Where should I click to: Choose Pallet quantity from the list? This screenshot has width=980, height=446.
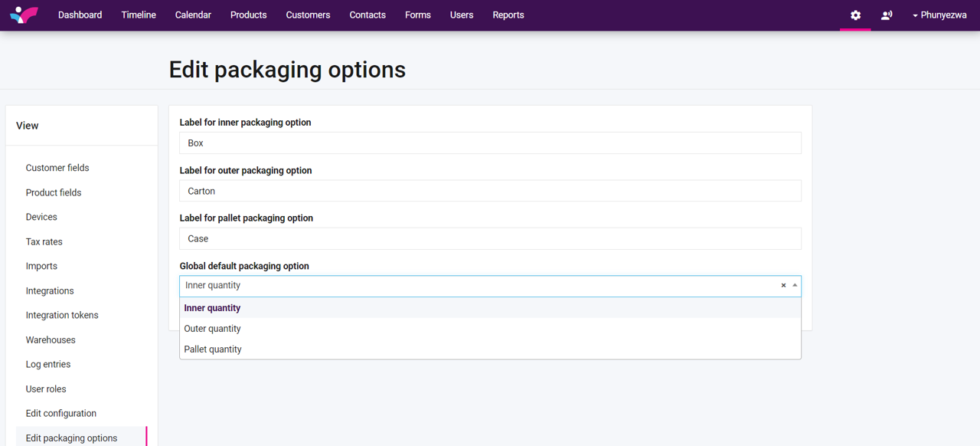click(x=213, y=349)
